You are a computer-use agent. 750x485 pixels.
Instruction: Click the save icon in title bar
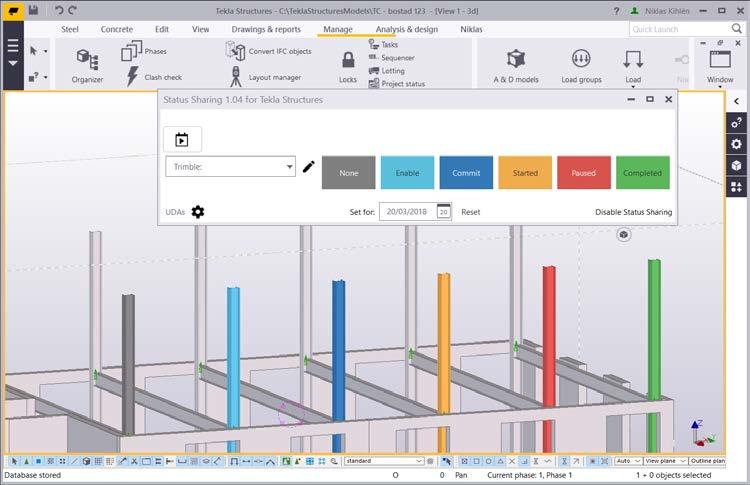pos(33,10)
